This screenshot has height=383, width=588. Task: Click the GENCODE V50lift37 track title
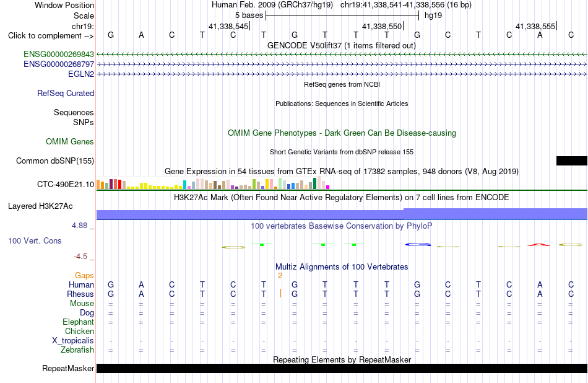pyautogui.click(x=341, y=45)
